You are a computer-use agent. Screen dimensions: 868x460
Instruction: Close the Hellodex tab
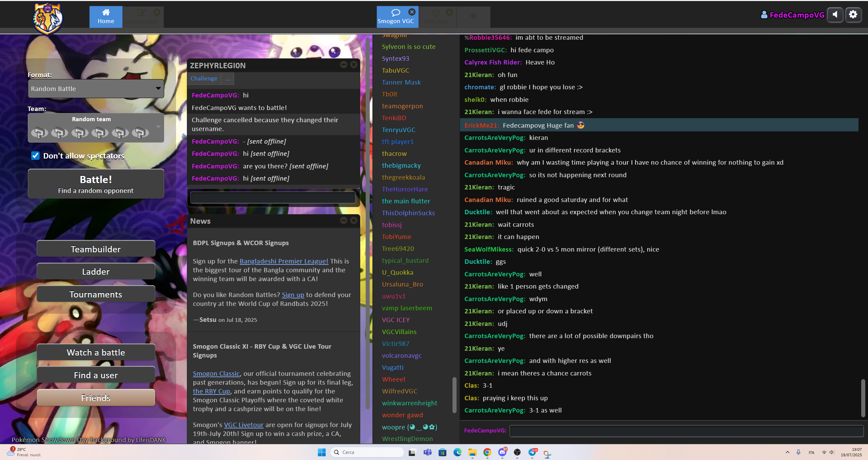[x=449, y=12]
